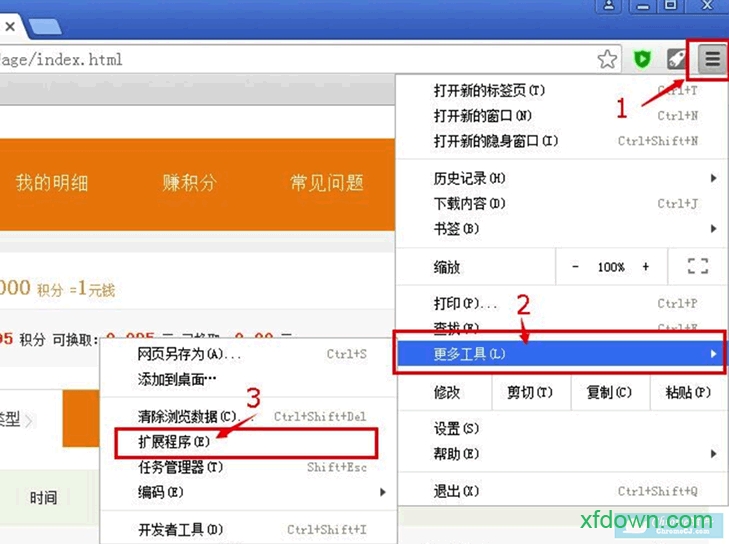Click the green shield extension icon

pos(643,59)
